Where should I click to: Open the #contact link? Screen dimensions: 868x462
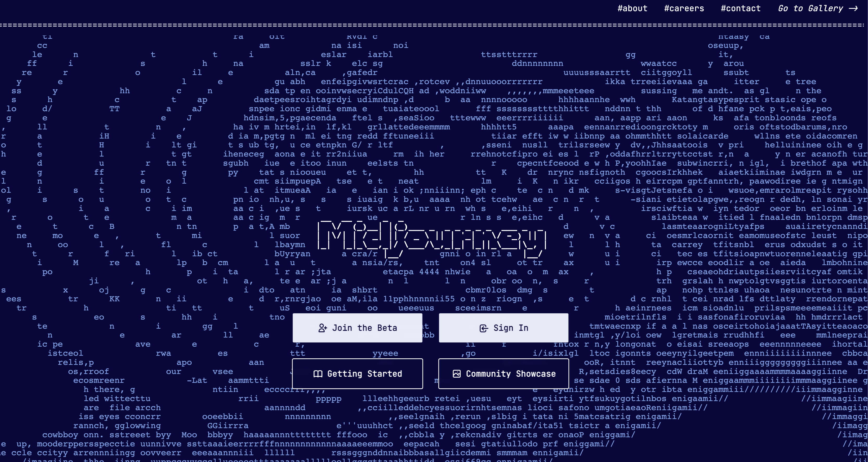click(741, 8)
